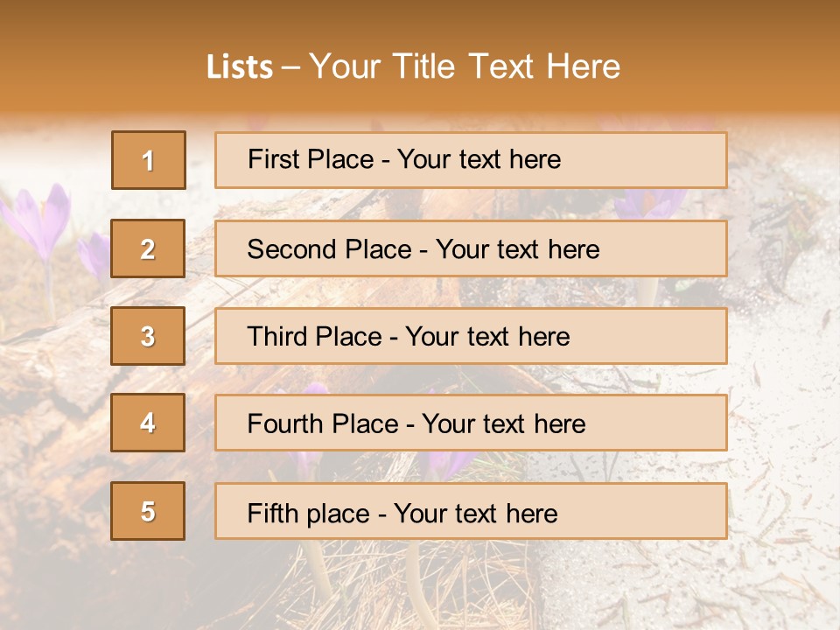The width and height of the screenshot is (840, 630).
Task: Click the 'First Place - Your text here' bar
Action: tap(471, 160)
